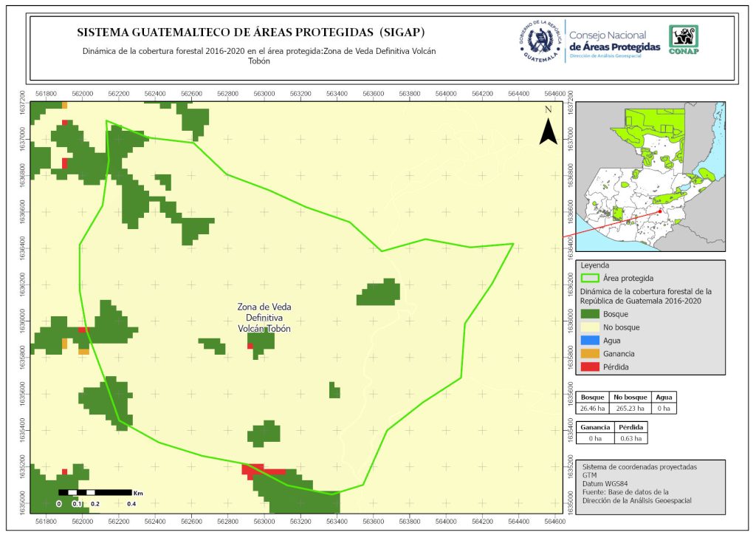
Task: Click the 0.63 ha Pérdida table cell
Action: [631, 438]
